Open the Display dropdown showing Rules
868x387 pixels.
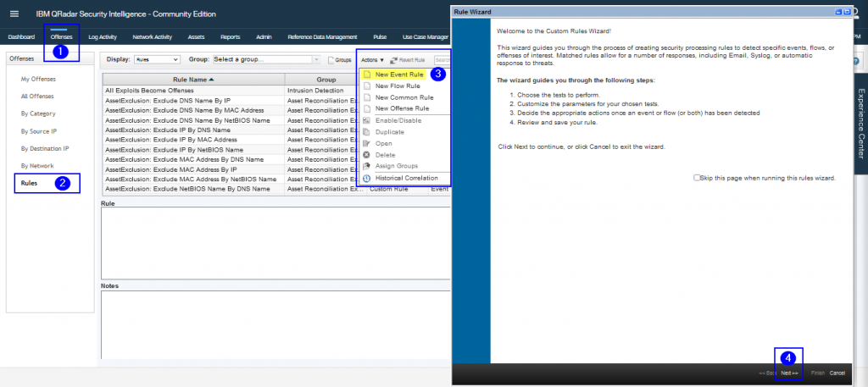point(157,59)
